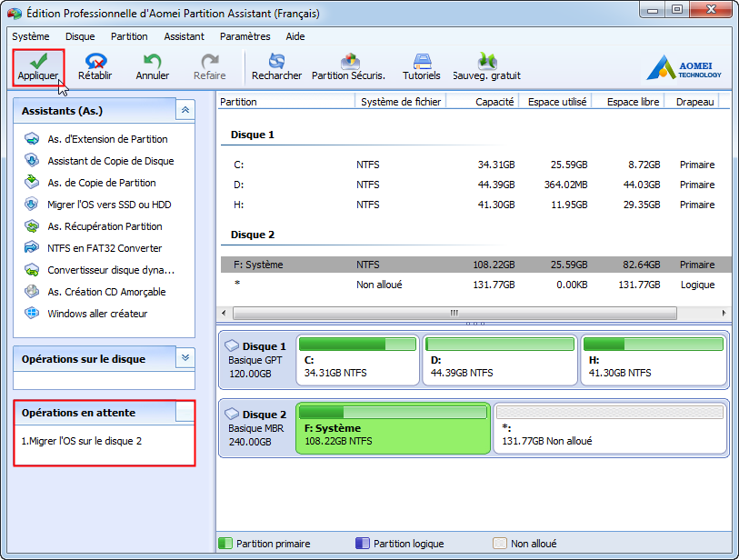Open the Système menu
This screenshot has width=739, height=560.
31,36
